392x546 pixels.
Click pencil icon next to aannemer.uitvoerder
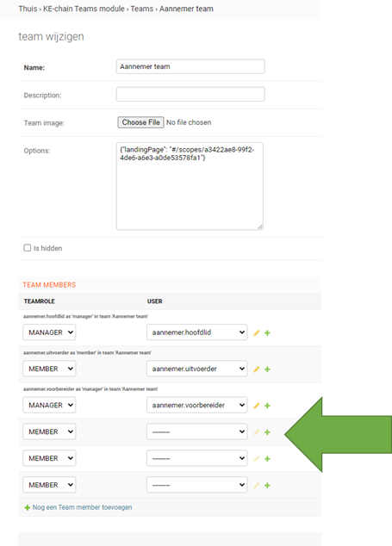click(257, 369)
